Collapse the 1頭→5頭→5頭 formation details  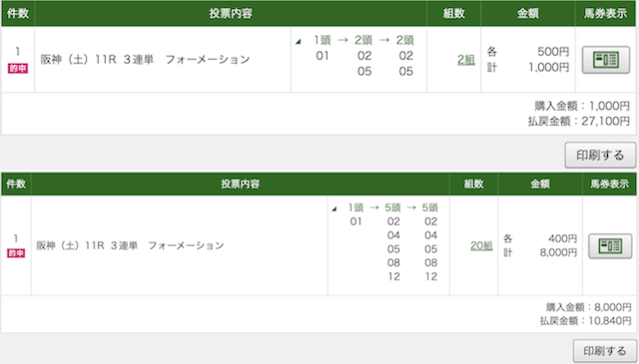[x=334, y=208]
